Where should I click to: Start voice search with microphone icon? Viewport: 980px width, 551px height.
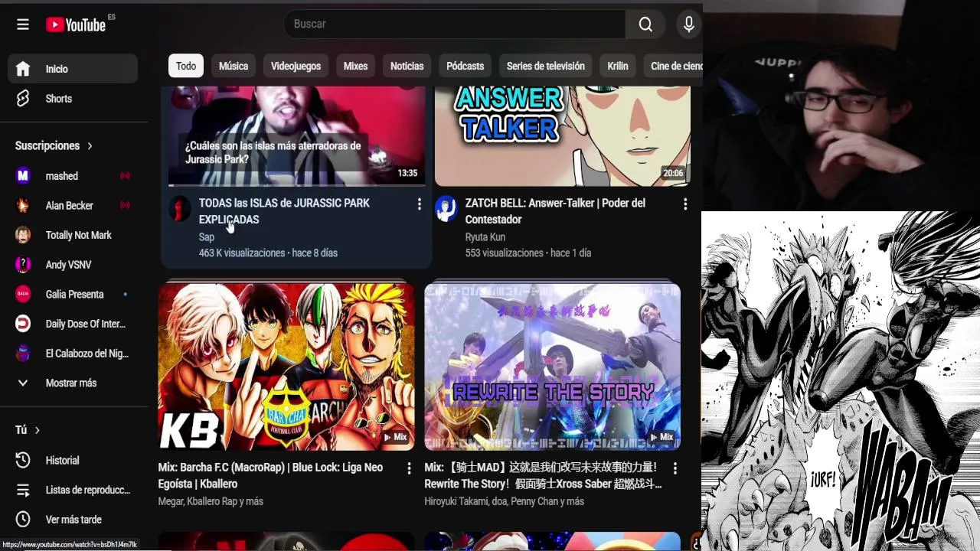click(x=689, y=24)
